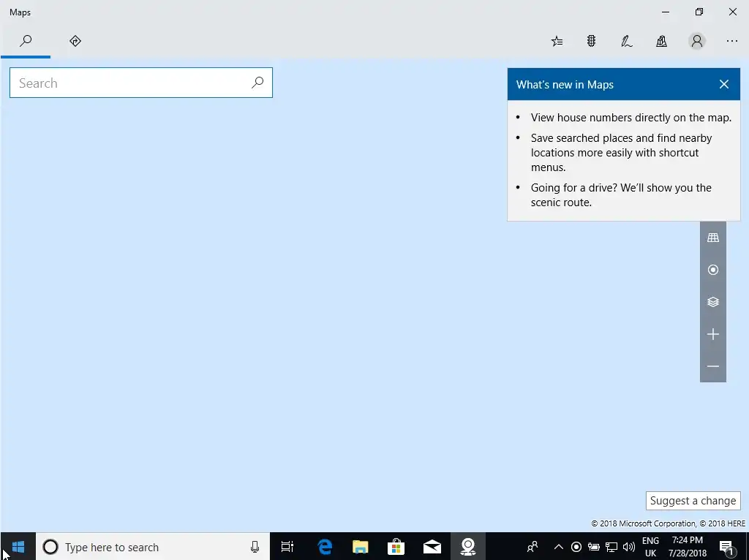Open the 3D Cities icon
The width and height of the screenshot is (749, 560).
(x=661, y=42)
